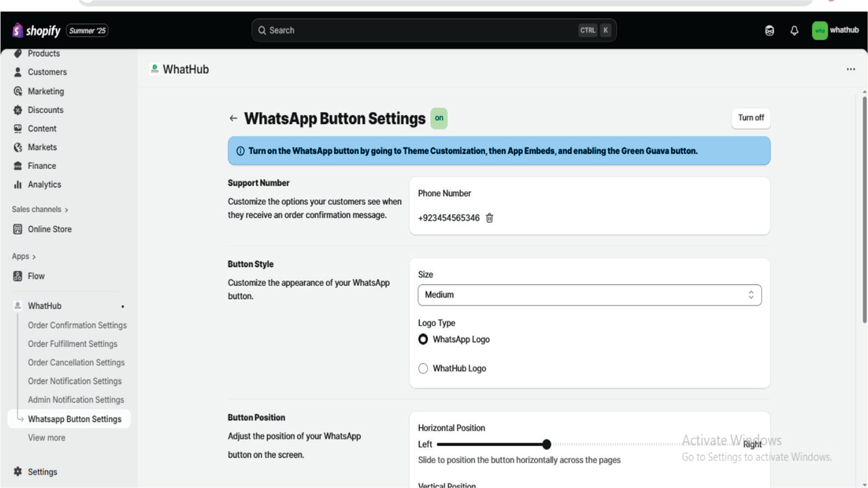
Task: Open Order Confirmation Settings
Action: [x=77, y=325]
